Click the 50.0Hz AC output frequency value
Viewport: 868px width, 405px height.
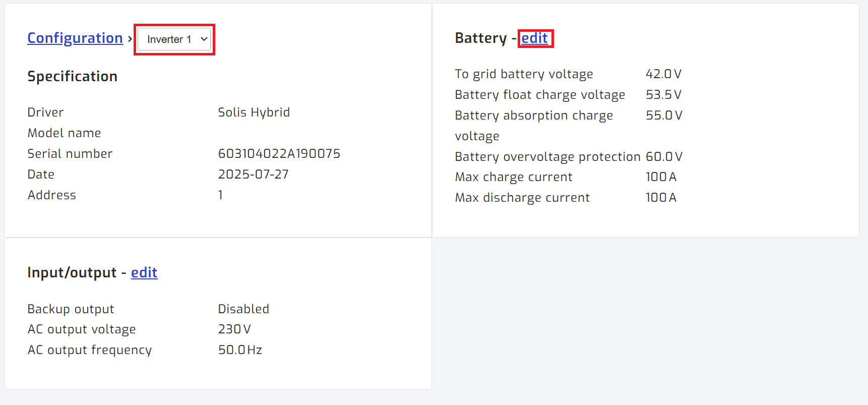point(240,350)
